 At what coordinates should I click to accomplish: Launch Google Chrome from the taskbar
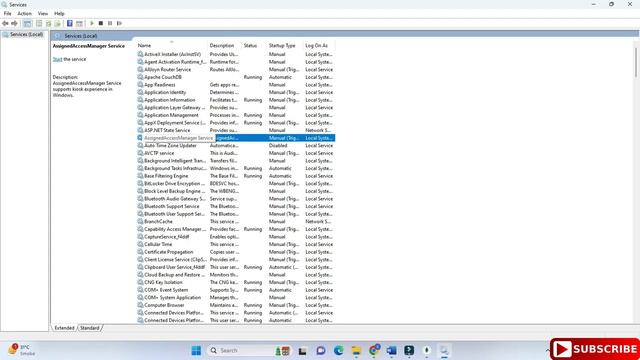(x=374, y=350)
